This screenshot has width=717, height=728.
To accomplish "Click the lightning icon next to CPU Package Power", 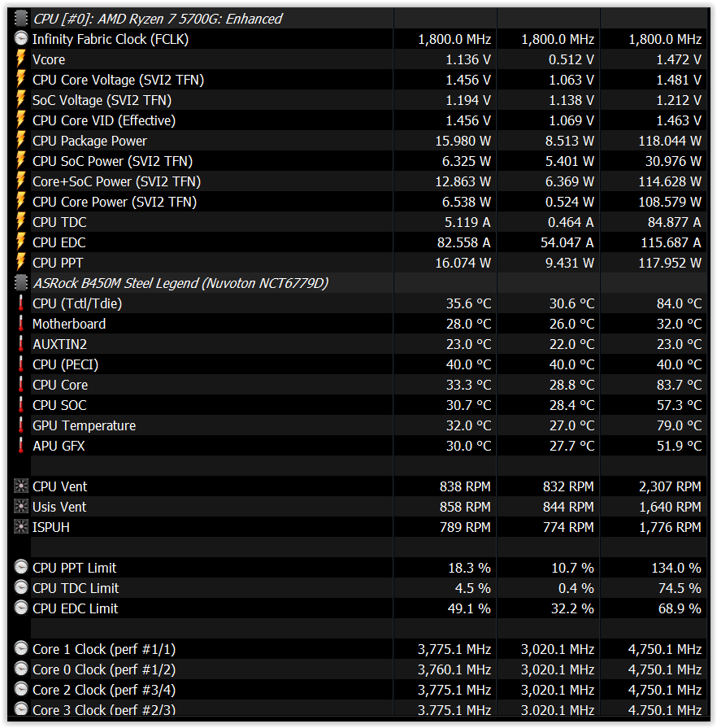I will (x=21, y=141).
